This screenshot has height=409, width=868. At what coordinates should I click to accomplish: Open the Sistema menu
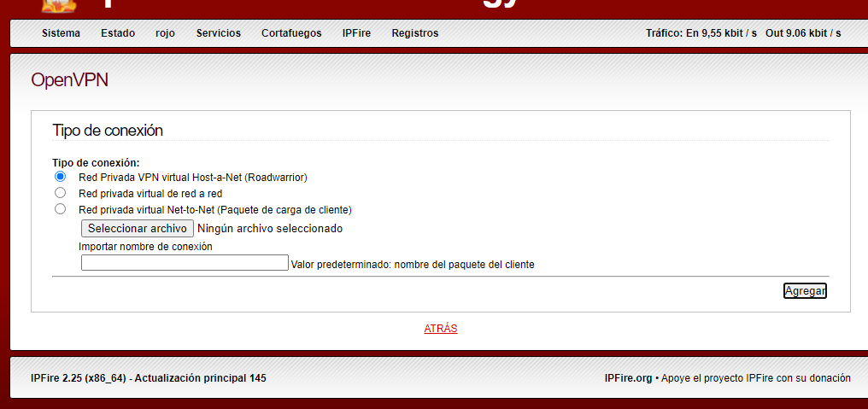(61, 33)
